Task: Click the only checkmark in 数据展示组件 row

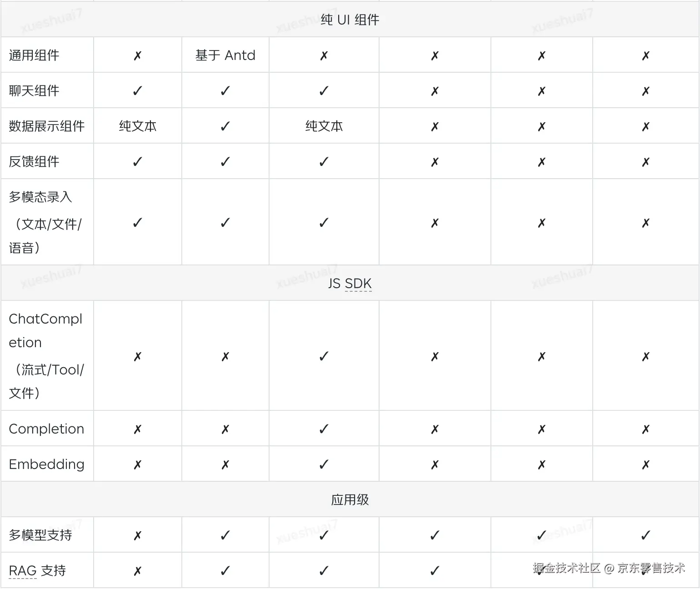Action: click(225, 126)
